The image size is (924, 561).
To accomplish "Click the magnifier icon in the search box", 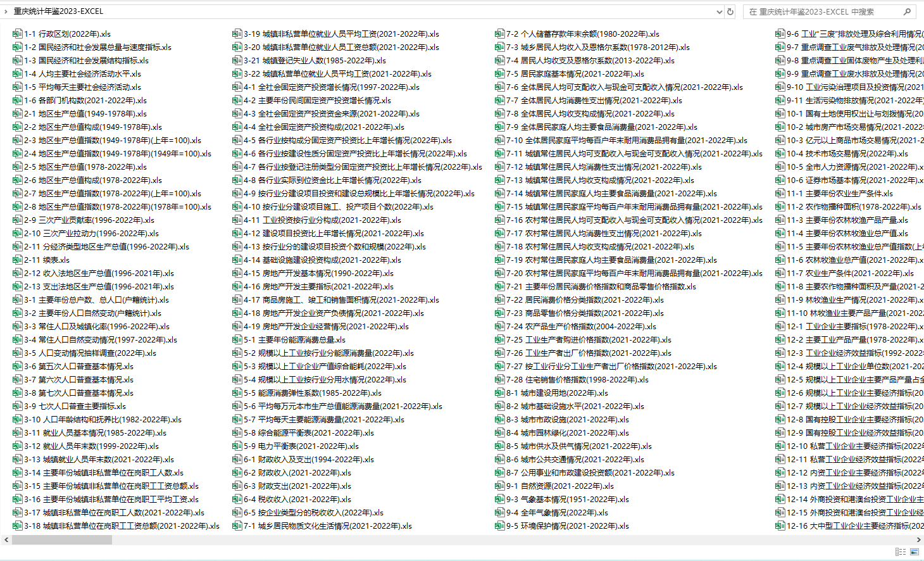I will click(x=907, y=11).
